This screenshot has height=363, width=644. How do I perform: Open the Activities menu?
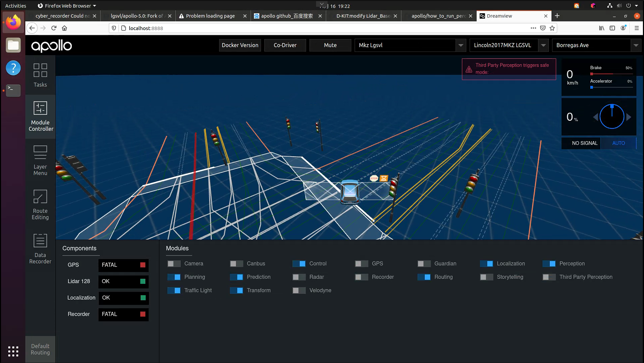click(15, 5)
